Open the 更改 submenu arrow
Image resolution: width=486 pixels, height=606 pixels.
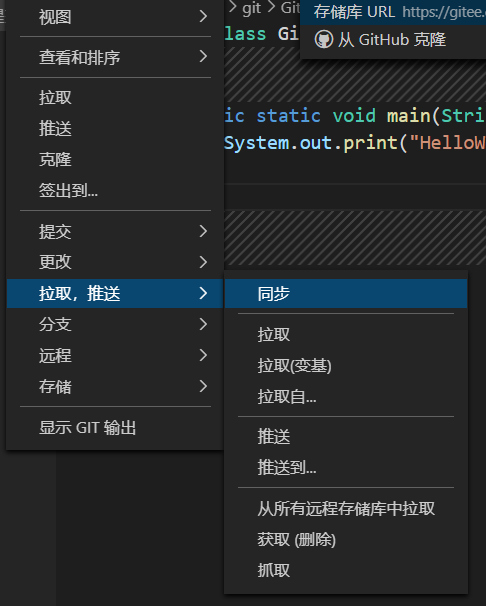point(203,262)
